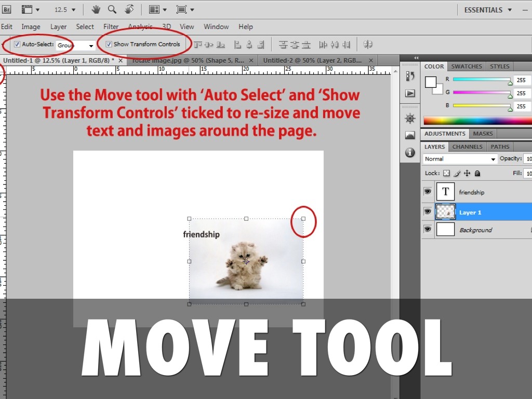Select the Hand tool in the top bar

96,10
